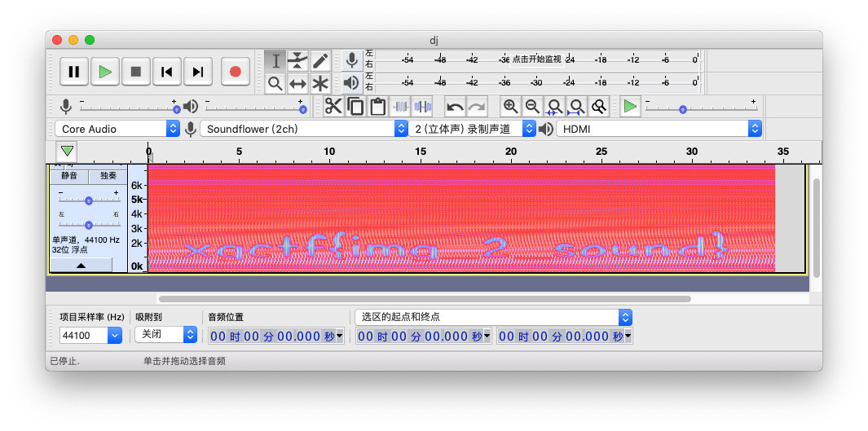
Task: Select the Multi-tool asterisk icon
Action: click(320, 83)
